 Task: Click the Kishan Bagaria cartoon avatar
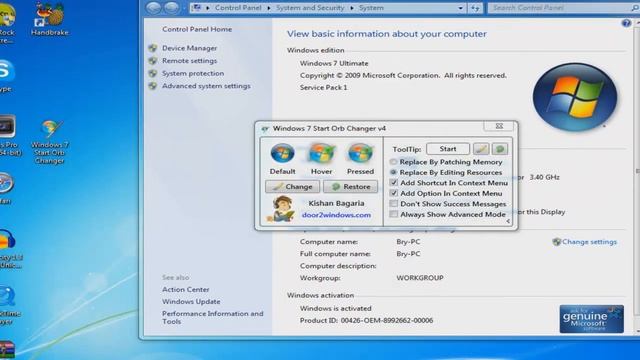click(x=282, y=209)
